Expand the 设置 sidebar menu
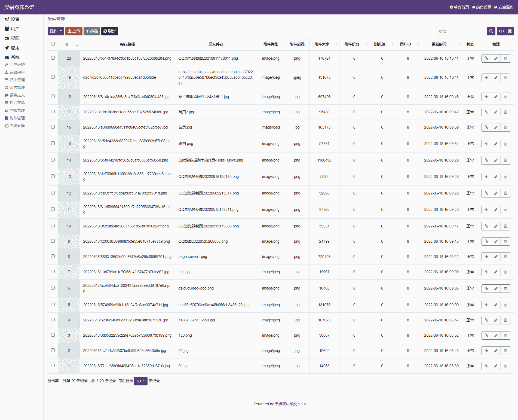Image resolution: width=518 pixels, height=420 pixels. coord(12,19)
